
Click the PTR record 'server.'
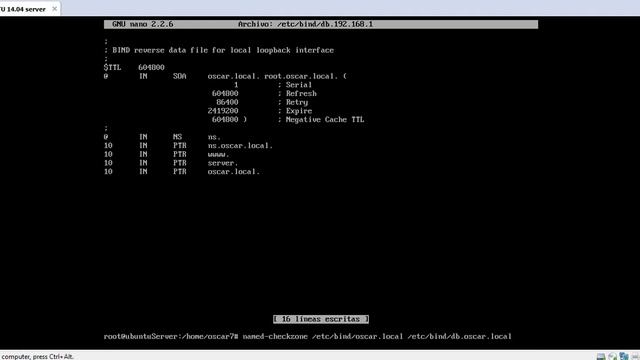point(171,163)
